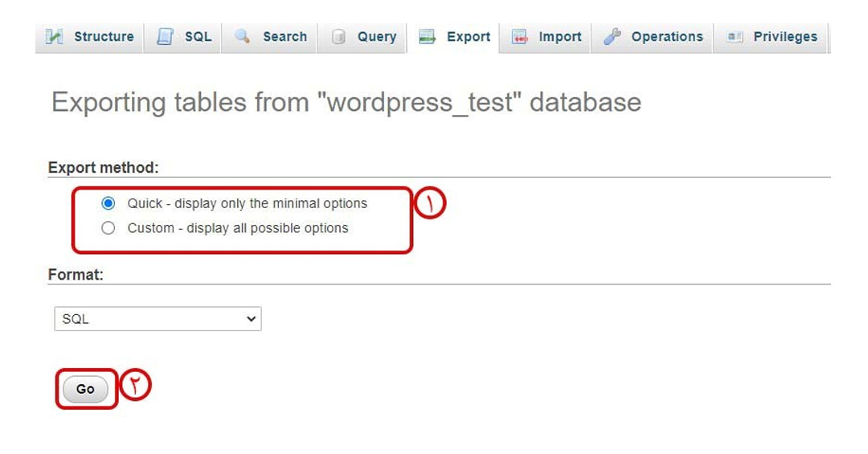Viewport: 868px width, 454px height.
Task: Click the Import tab icon
Action: coord(519,36)
